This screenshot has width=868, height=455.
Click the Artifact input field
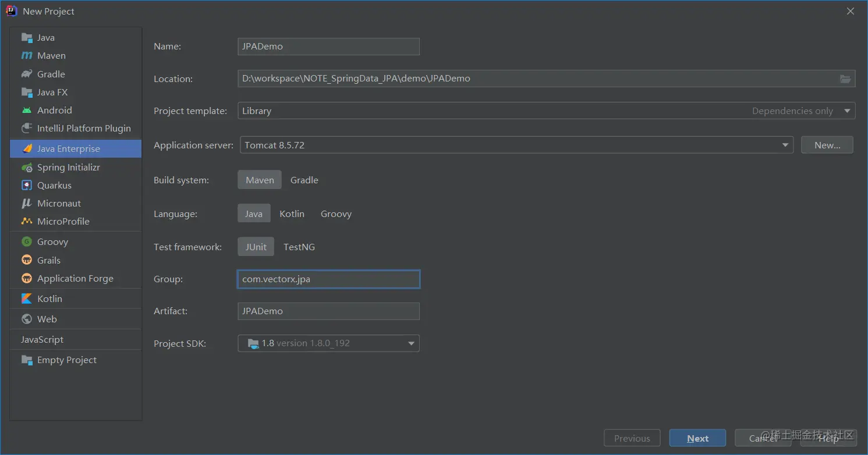[x=328, y=311]
